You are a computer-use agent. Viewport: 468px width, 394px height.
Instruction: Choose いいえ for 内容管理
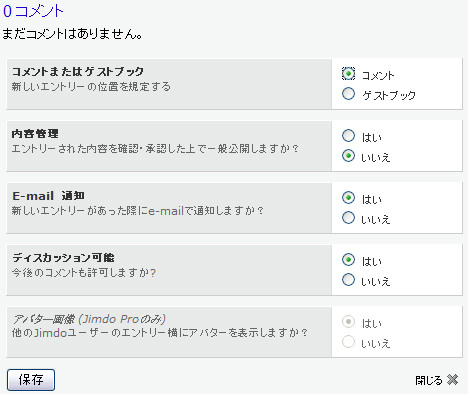[348, 156]
